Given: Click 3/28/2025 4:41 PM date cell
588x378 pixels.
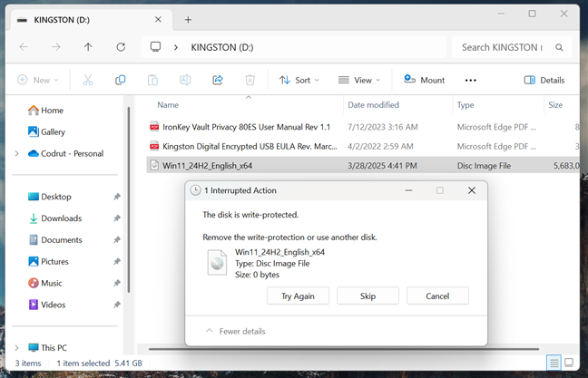Looking at the screenshot, I should (382, 166).
